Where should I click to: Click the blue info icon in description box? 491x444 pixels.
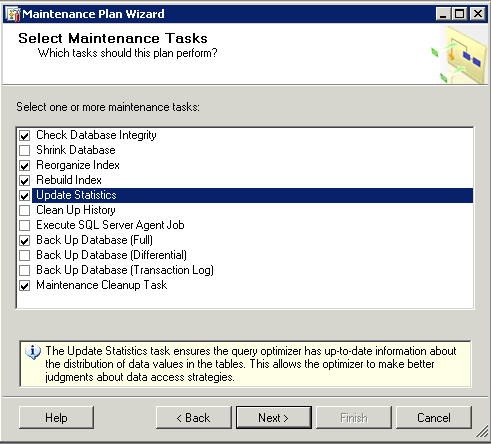(33, 352)
